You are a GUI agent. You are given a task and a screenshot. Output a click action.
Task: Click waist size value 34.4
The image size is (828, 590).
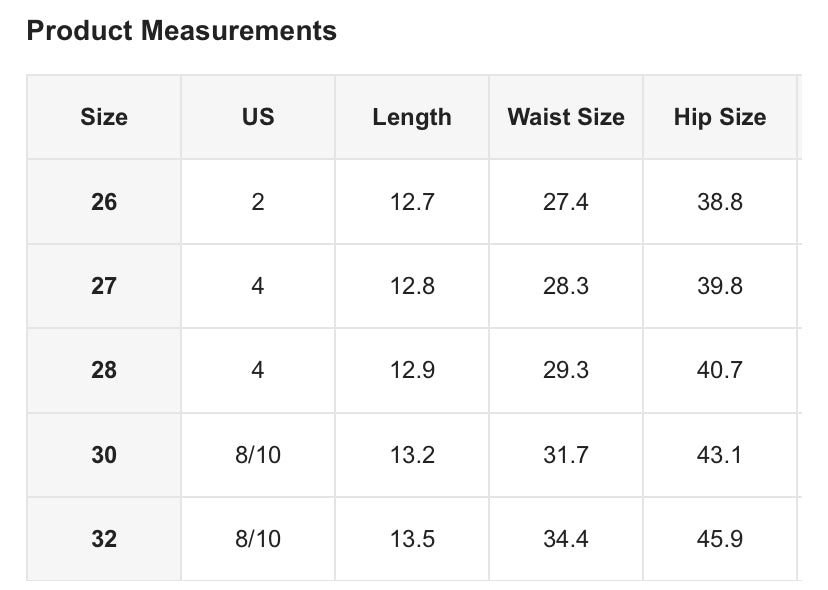point(566,539)
